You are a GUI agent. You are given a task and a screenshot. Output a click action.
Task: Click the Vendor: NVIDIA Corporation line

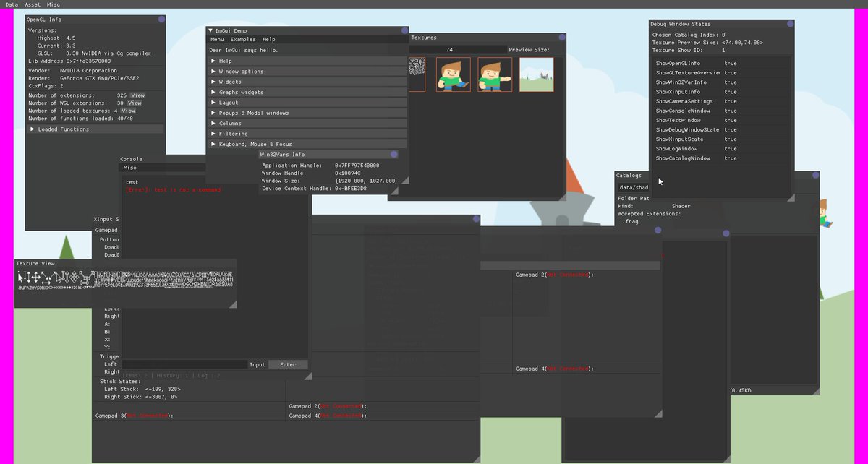click(x=72, y=71)
